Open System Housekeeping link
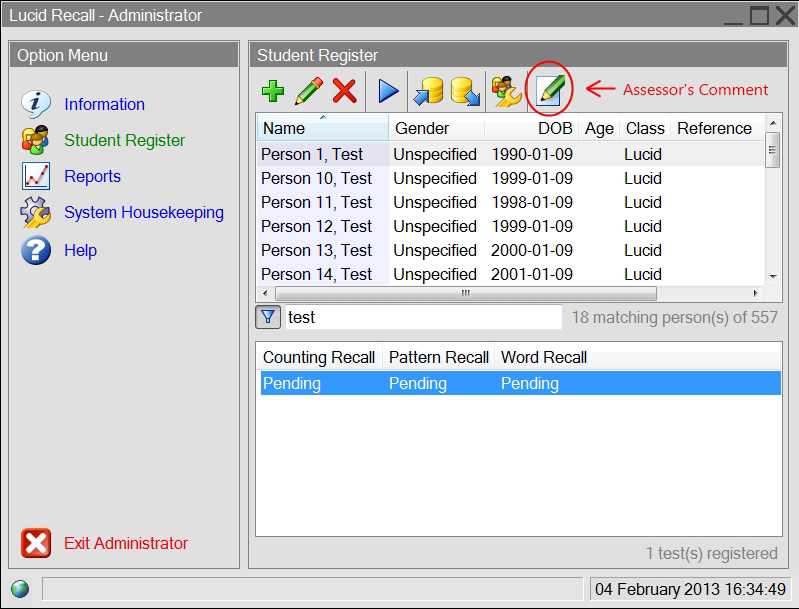This screenshot has width=799, height=609. 144,212
